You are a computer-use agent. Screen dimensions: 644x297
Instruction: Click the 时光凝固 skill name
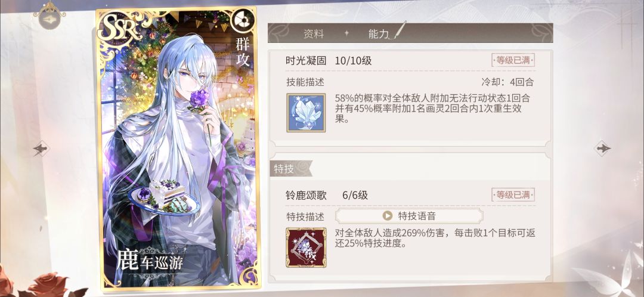tap(306, 61)
